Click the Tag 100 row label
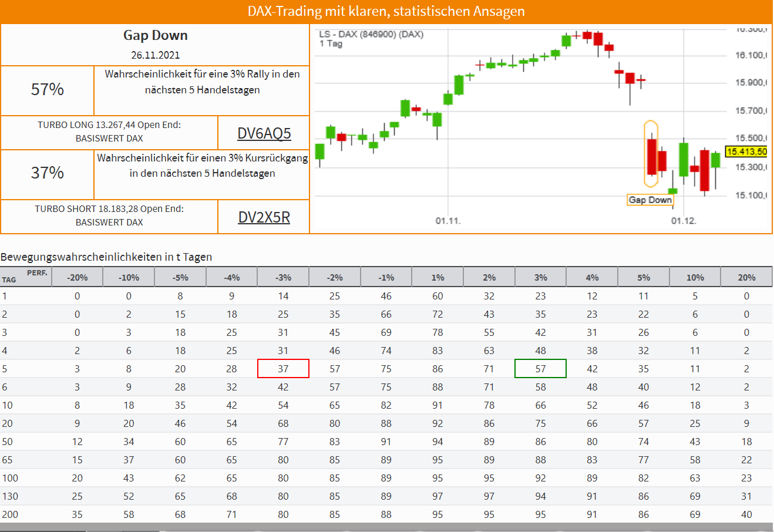Image resolution: width=774 pixels, height=532 pixels. pos(10,478)
